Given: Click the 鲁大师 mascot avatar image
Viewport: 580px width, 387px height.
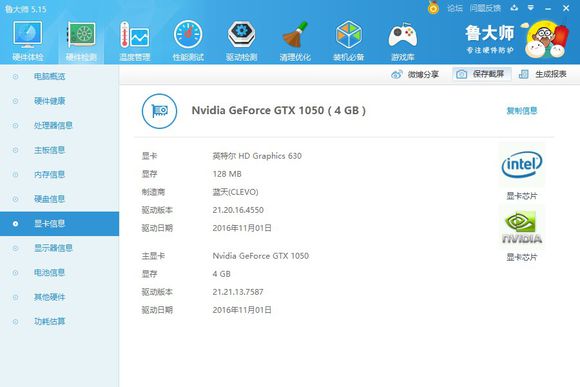Looking at the screenshot, I should click(546, 40).
